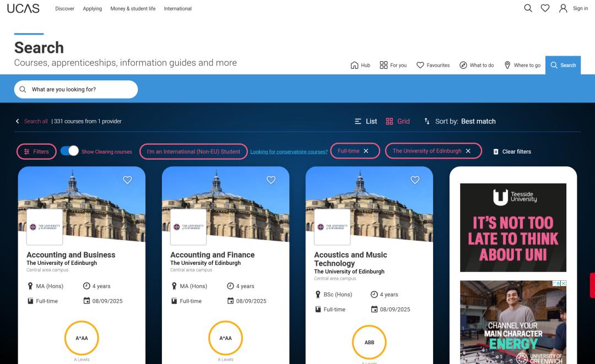Click the Sign in user icon
This screenshot has width=595, height=364.
pyautogui.click(x=563, y=8)
